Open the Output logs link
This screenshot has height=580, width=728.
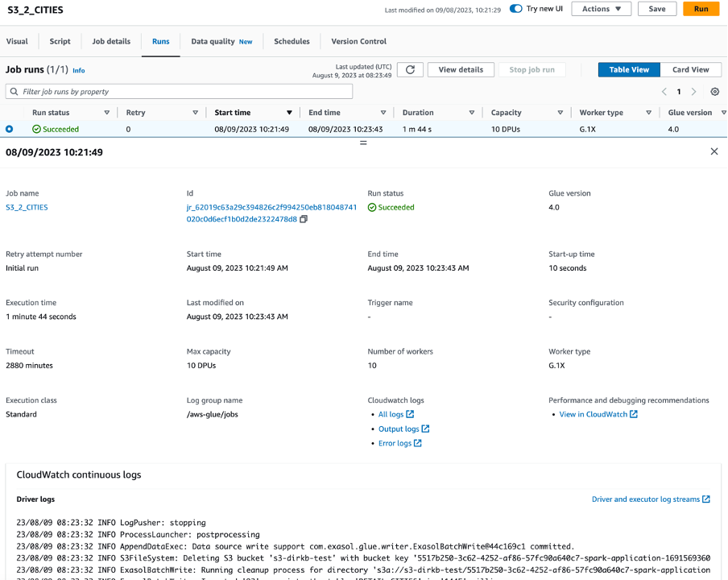pos(399,429)
